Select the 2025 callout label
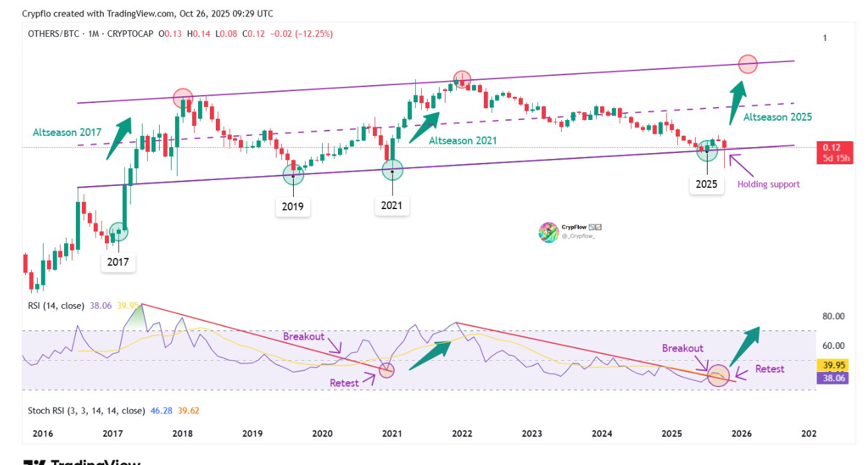 pos(706,184)
